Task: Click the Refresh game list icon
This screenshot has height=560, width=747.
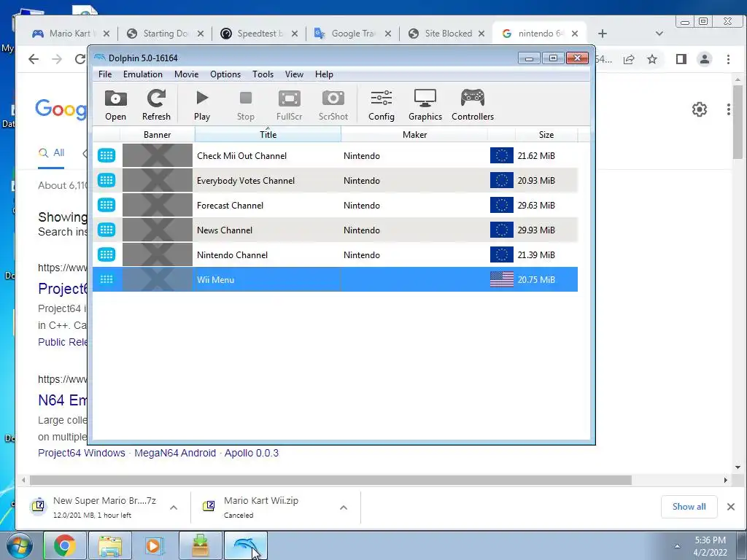Action: point(156,105)
